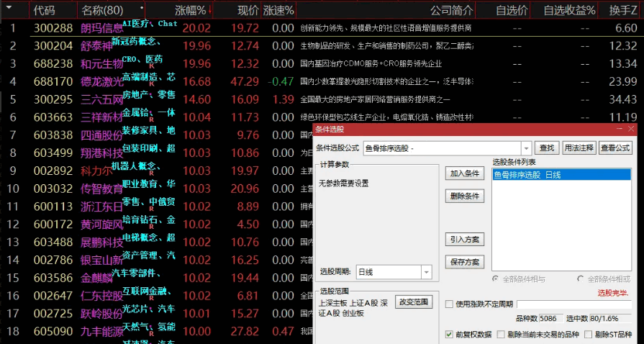644x344 pixels.
Task: Select stock name 四通股份
Action: click(102, 135)
